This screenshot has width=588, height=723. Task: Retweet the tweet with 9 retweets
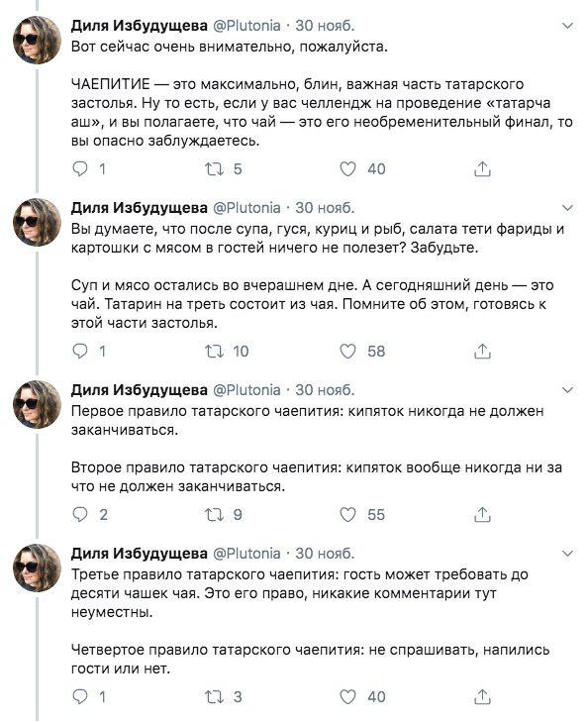[214, 515]
